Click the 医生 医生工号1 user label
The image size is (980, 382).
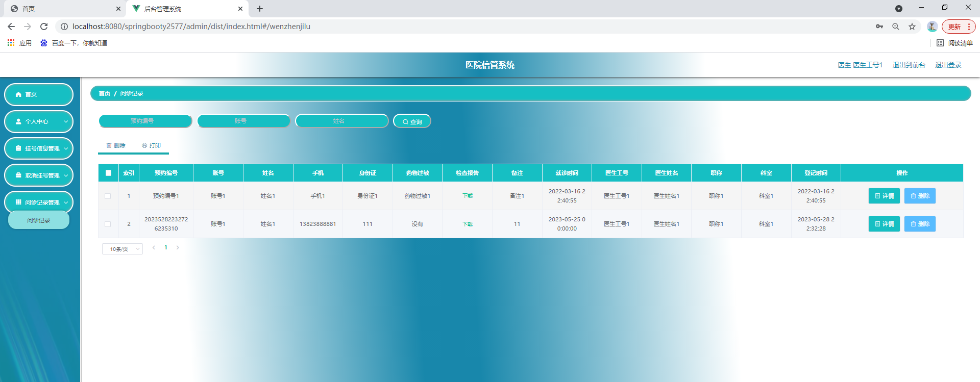click(860, 65)
